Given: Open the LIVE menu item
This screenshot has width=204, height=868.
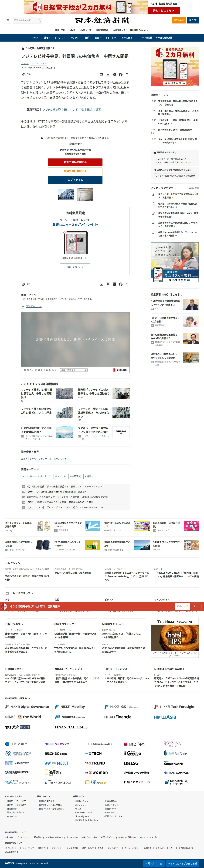Looking at the screenshot, I should coord(72,30).
